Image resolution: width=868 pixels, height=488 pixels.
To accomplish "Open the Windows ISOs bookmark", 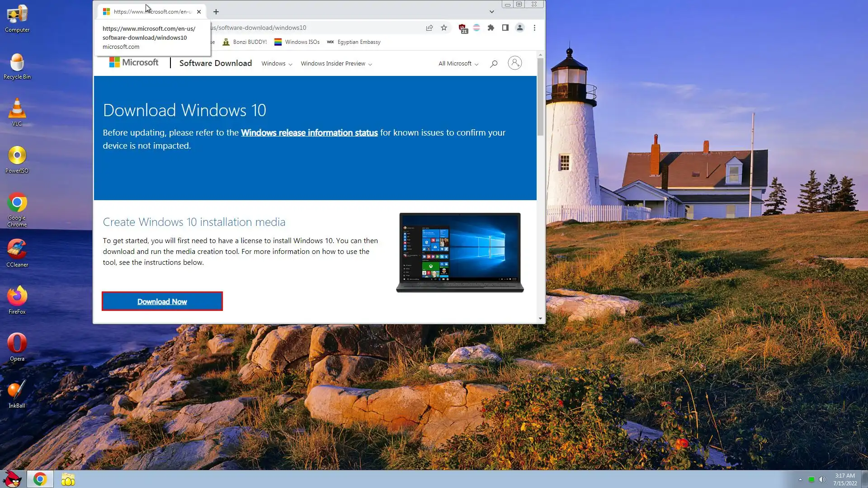I will point(297,42).
